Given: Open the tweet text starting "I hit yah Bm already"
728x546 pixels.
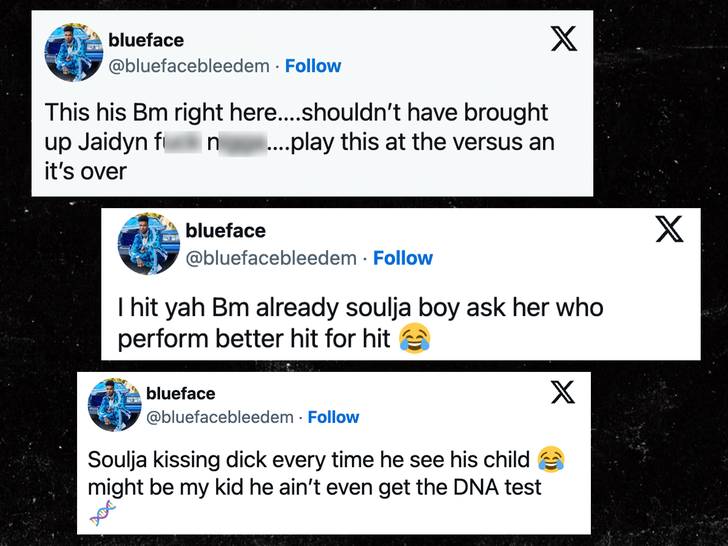Looking at the screenshot, I should [x=360, y=323].
